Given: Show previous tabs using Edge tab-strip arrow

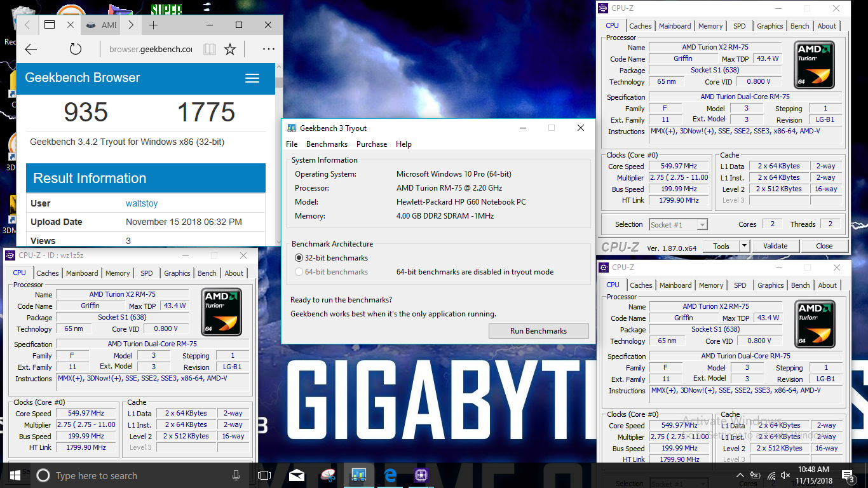Looking at the screenshot, I should coord(27,25).
